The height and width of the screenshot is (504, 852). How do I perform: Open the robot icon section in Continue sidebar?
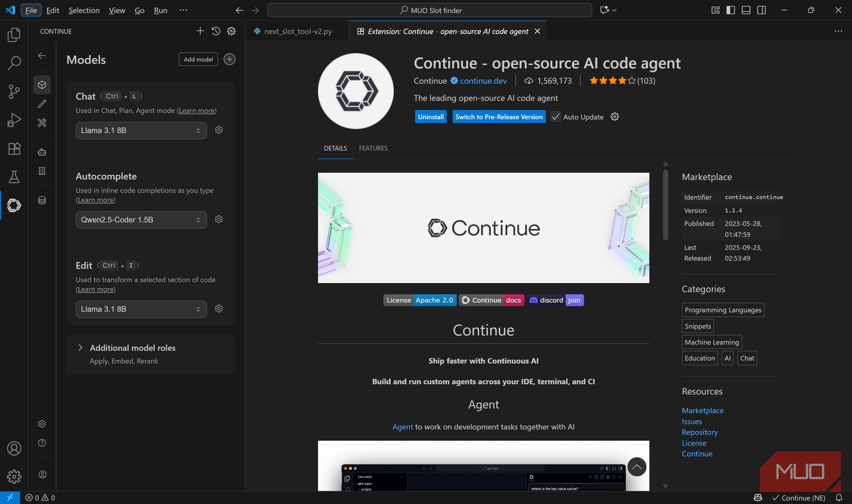tap(42, 152)
